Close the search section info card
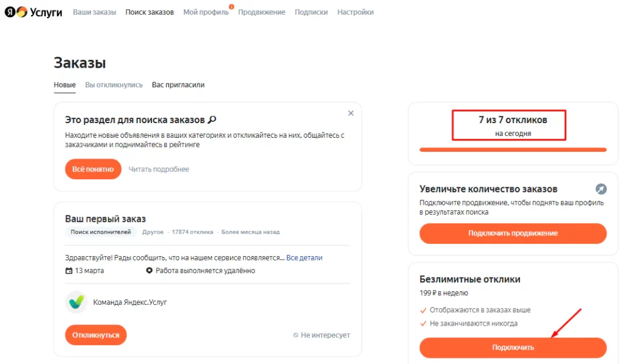Image resolution: width=625 pixels, height=364 pixels. click(x=351, y=113)
